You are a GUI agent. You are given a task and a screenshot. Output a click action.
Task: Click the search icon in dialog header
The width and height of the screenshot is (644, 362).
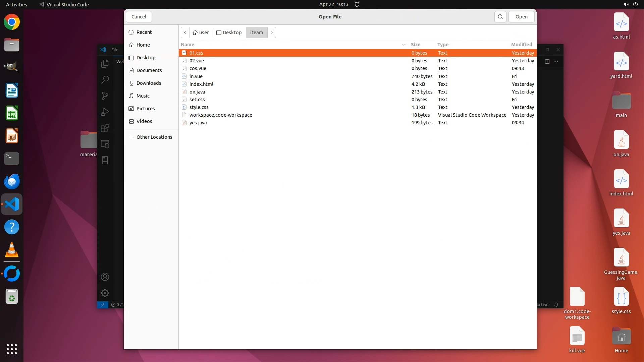point(500,17)
